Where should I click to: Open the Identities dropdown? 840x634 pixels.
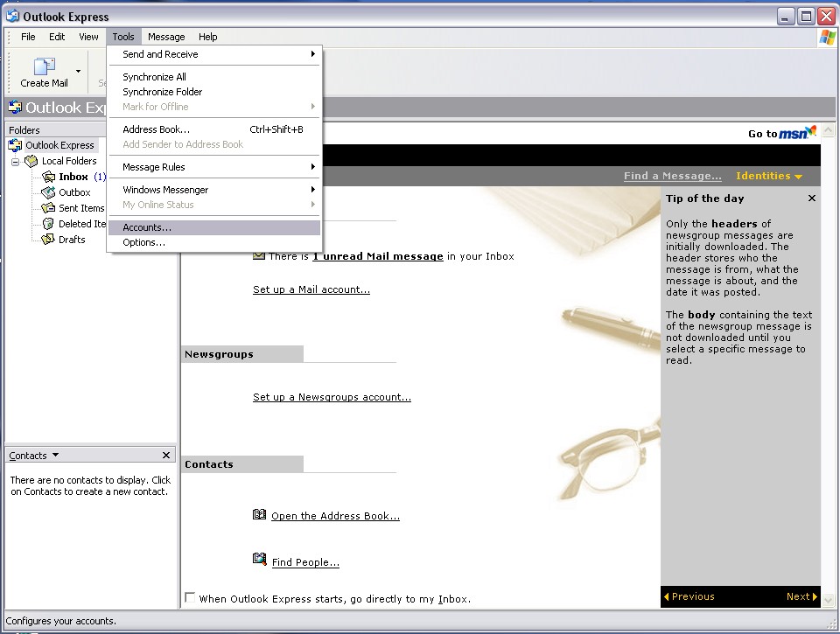(769, 176)
